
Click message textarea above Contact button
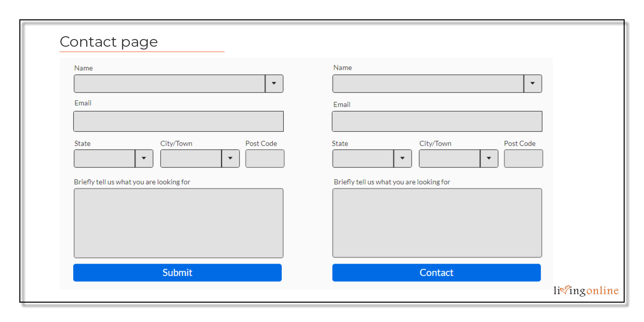click(437, 223)
